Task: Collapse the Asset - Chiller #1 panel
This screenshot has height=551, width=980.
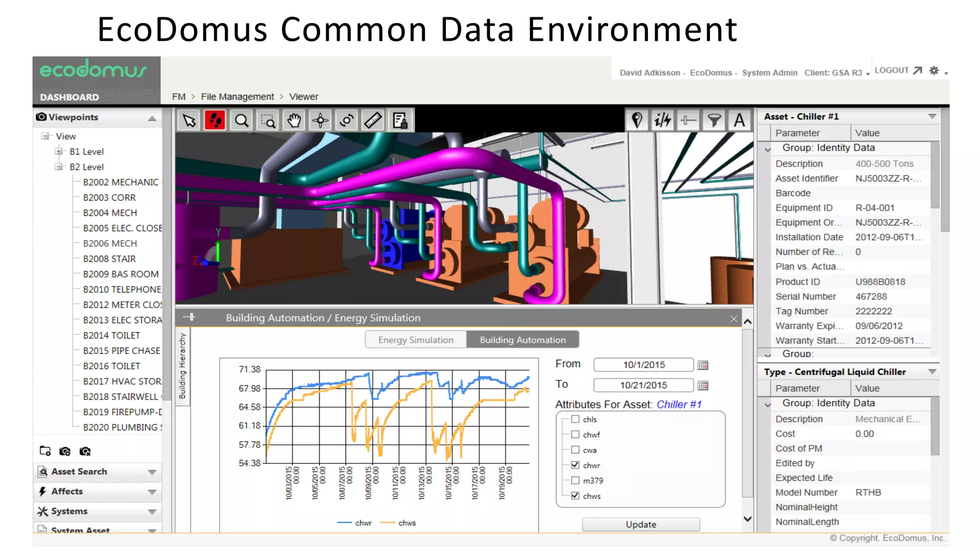Action: click(932, 116)
